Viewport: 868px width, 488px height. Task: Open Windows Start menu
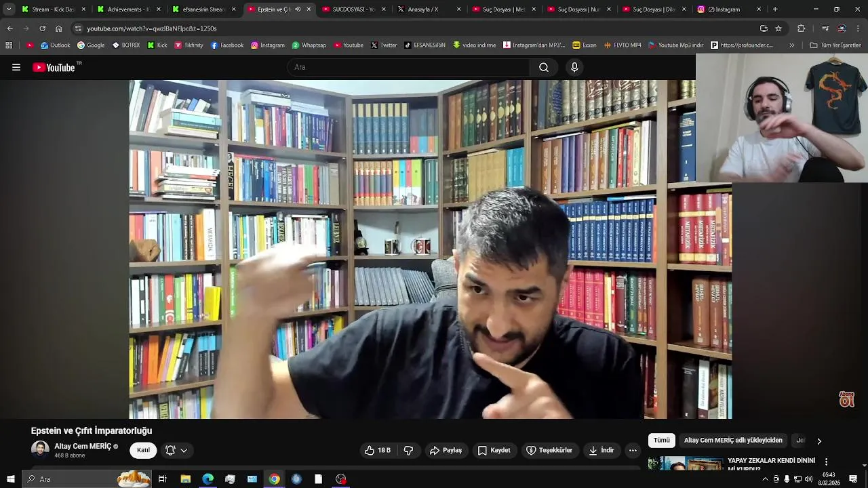pyautogui.click(x=10, y=479)
